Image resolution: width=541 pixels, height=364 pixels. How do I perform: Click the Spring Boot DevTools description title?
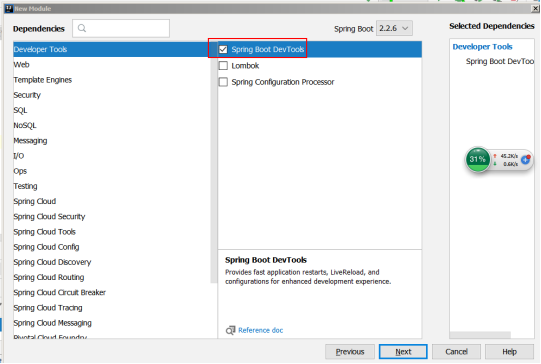tap(266, 260)
